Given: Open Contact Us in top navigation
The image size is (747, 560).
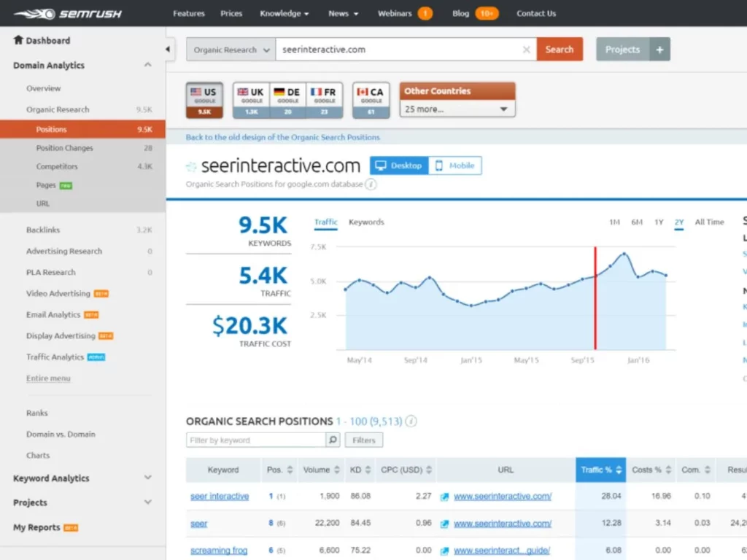Looking at the screenshot, I should [536, 13].
